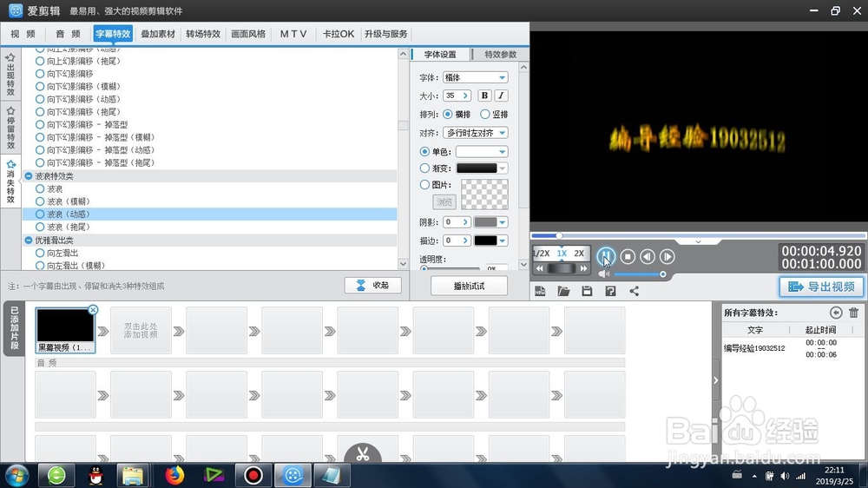868x488 pixels.
Task: Select 波浪（拖尾）effect radio
Action: click(x=40, y=228)
